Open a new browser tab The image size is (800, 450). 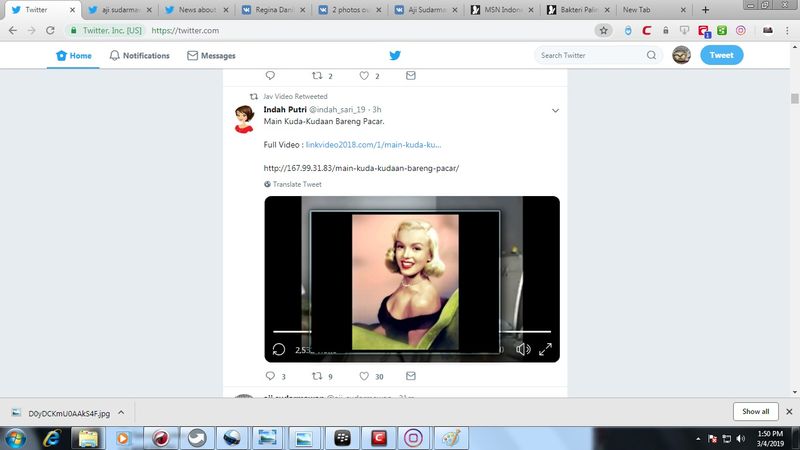click(706, 10)
